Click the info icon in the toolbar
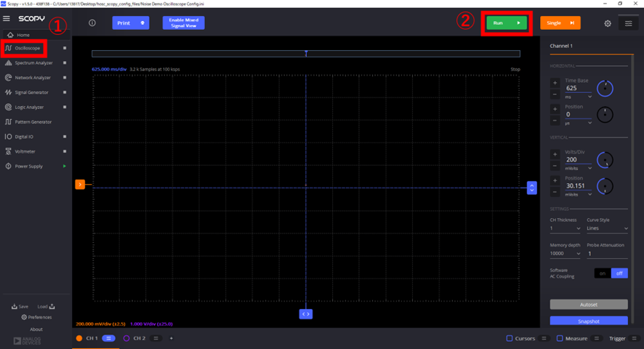The width and height of the screenshot is (644, 349). (x=92, y=23)
